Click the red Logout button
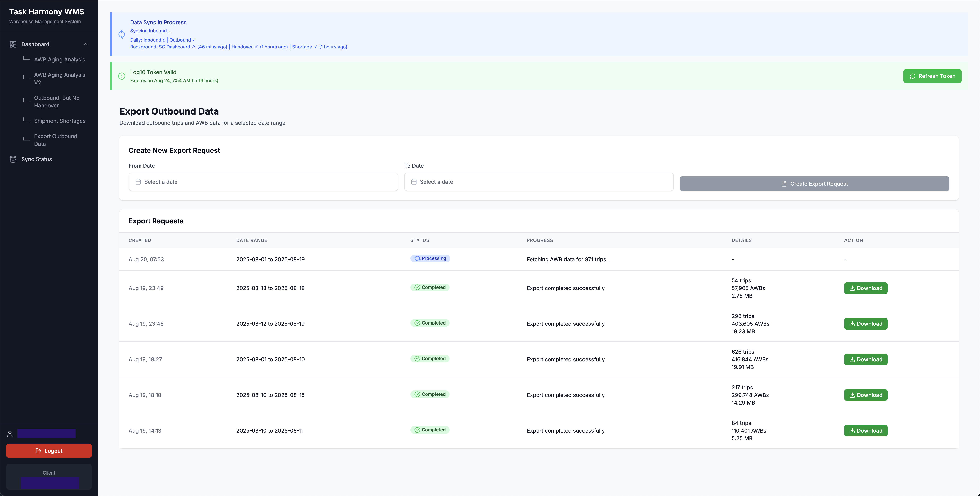Screen dimensions: 980x496 click(49, 451)
